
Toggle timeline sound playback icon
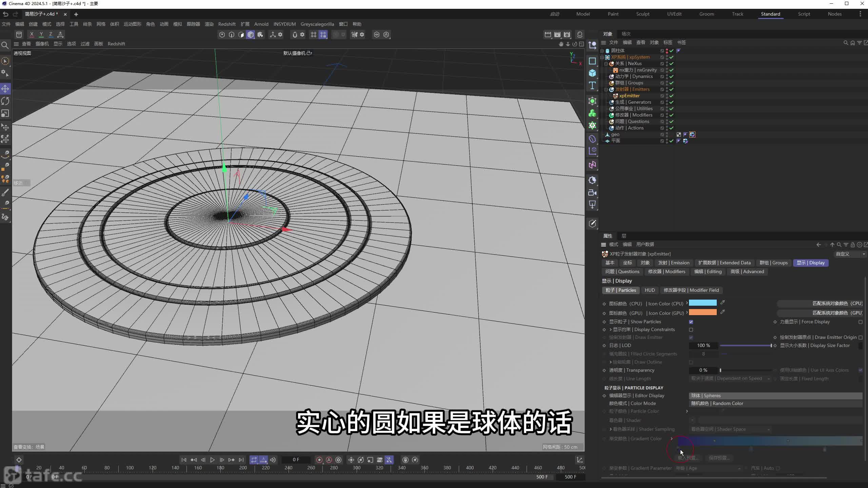pos(273,460)
